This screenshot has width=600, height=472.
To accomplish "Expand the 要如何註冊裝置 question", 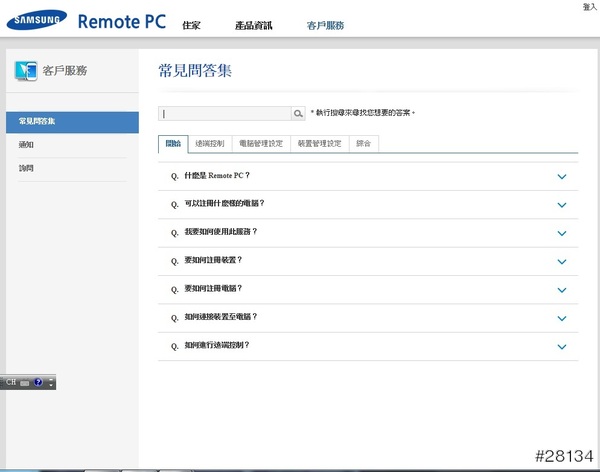I will tap(561, 261).
